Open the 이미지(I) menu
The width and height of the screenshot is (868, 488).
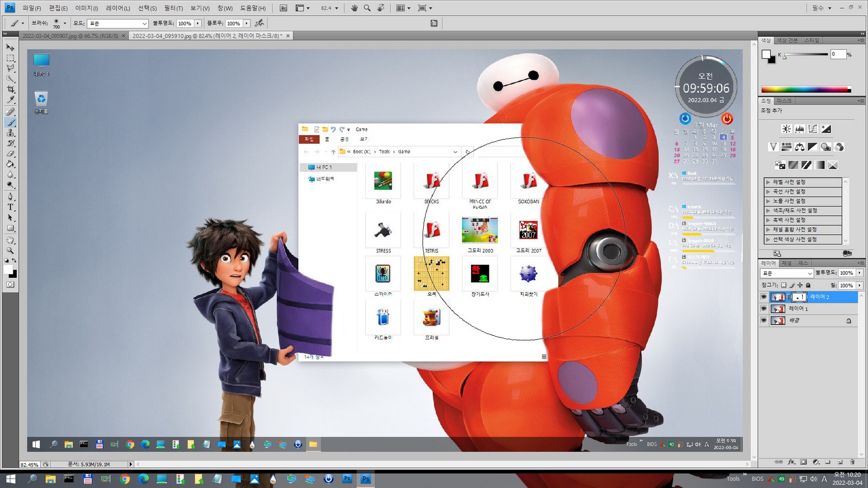(87, 8)
